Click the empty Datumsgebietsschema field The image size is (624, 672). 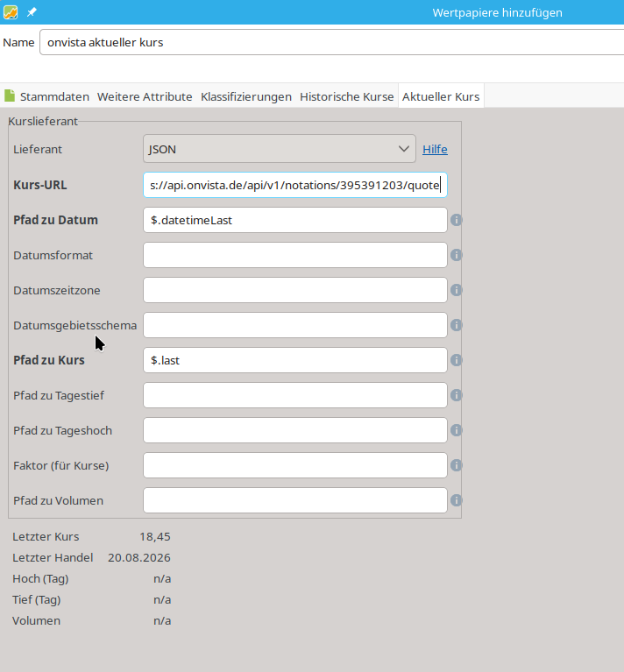coord(295,325)
